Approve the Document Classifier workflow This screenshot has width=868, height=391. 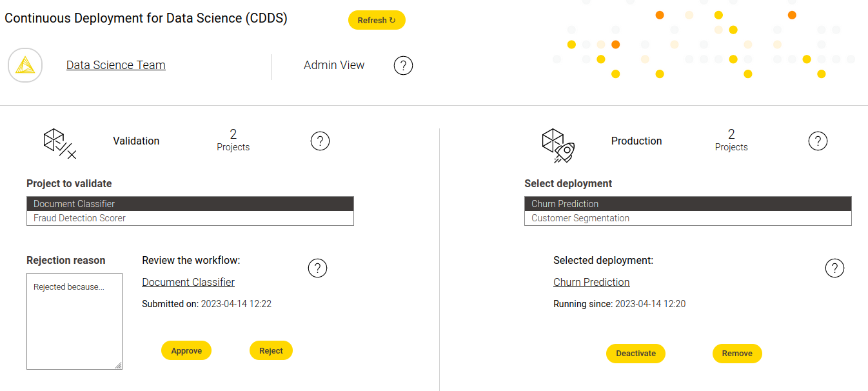(186, 351)
